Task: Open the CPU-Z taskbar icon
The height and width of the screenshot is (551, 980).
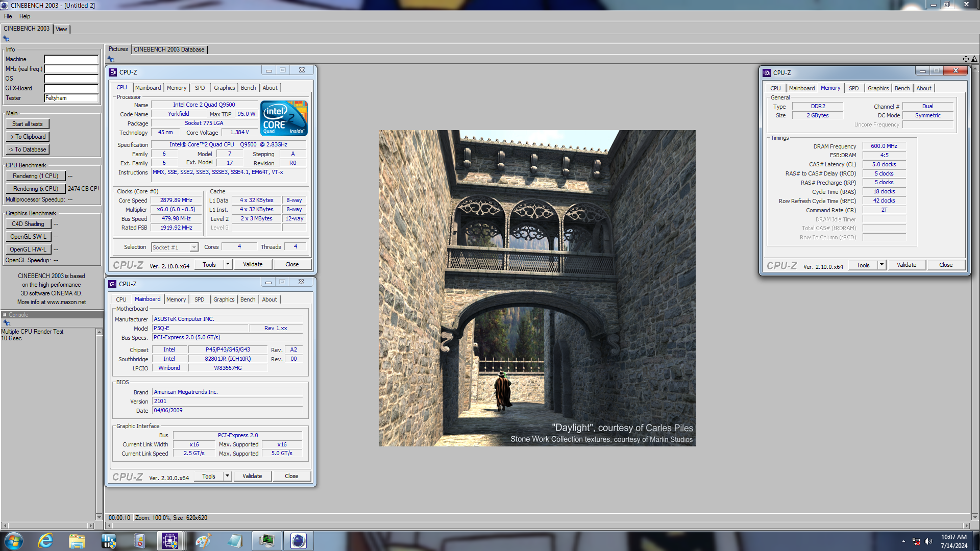Action: (170, 541)
